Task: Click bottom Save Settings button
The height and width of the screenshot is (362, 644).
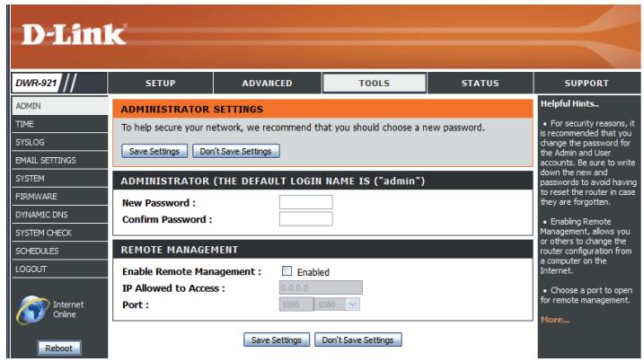Action: [277, 340]
